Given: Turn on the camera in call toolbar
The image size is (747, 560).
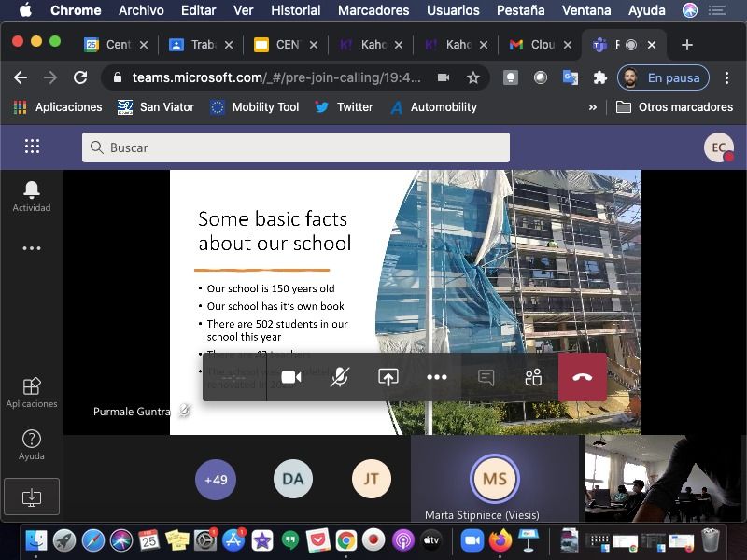Looking at the screenshot, I should (291, 377).
